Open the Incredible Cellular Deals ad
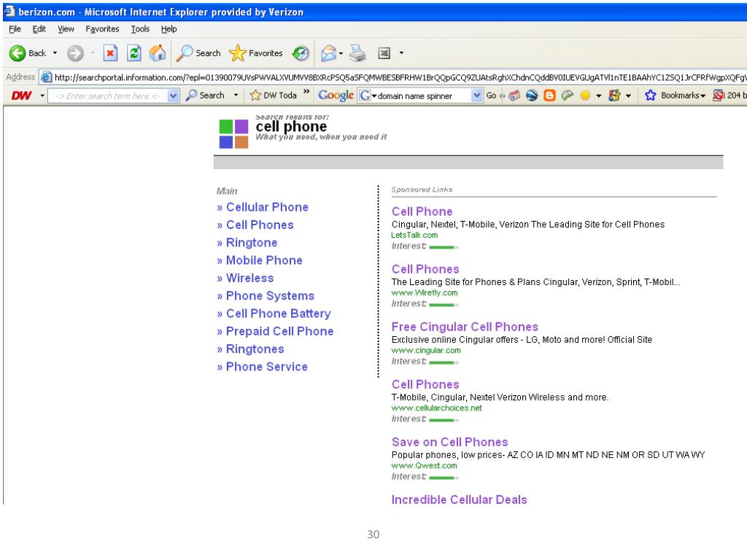Viewport: 747px width, 560px height. [x=460, y=499]
